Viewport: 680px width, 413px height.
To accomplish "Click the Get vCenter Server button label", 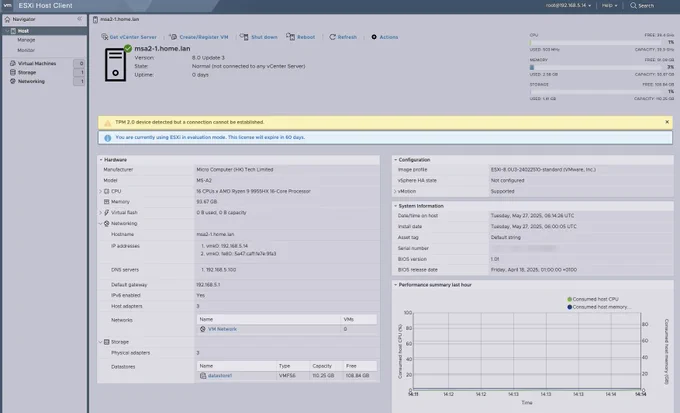I will point(133,37).
